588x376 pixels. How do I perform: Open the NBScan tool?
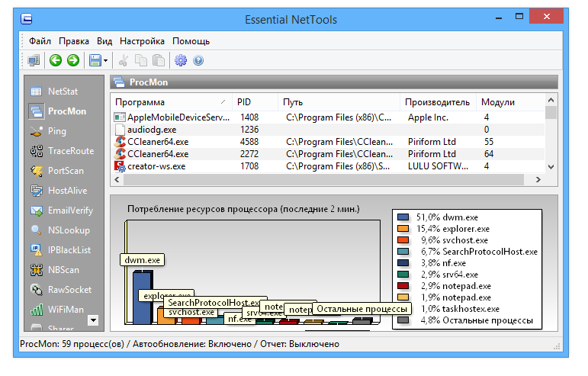point(55,270)
